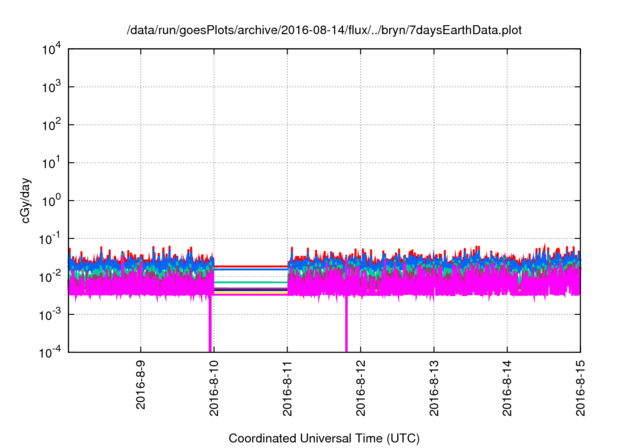Click the 2016-8-12 date tick label
This screenshot has height=448, width=640.
360,388
